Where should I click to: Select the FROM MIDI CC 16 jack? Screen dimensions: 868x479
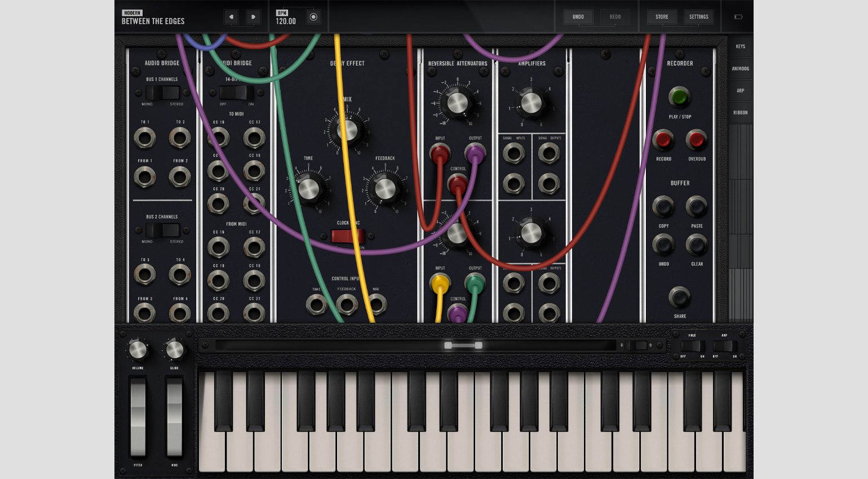[219, 247]
